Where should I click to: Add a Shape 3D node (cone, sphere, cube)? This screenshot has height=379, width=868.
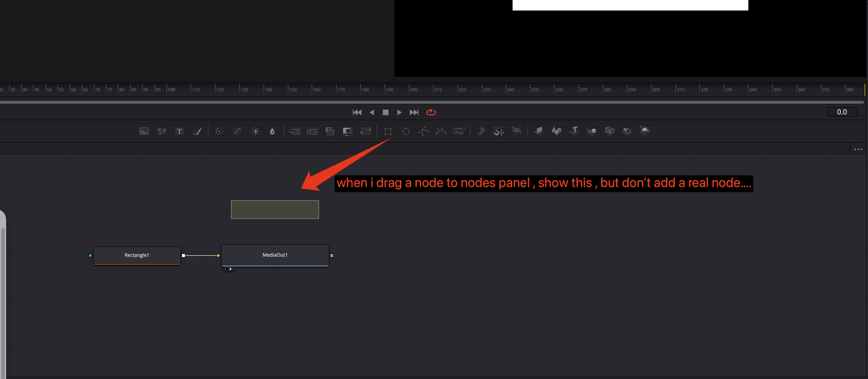point(556,131)
